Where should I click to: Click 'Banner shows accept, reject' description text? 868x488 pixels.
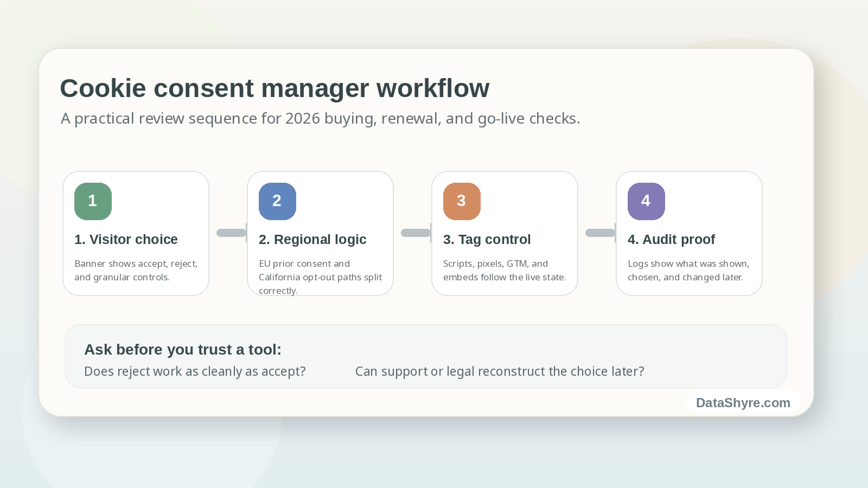pyautogui.click(x=136, y=270)
